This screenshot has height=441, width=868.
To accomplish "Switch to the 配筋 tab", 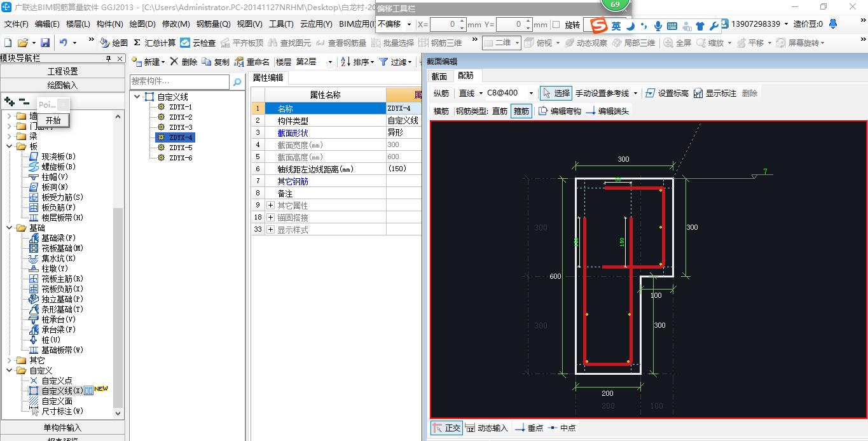I will 466,76.
